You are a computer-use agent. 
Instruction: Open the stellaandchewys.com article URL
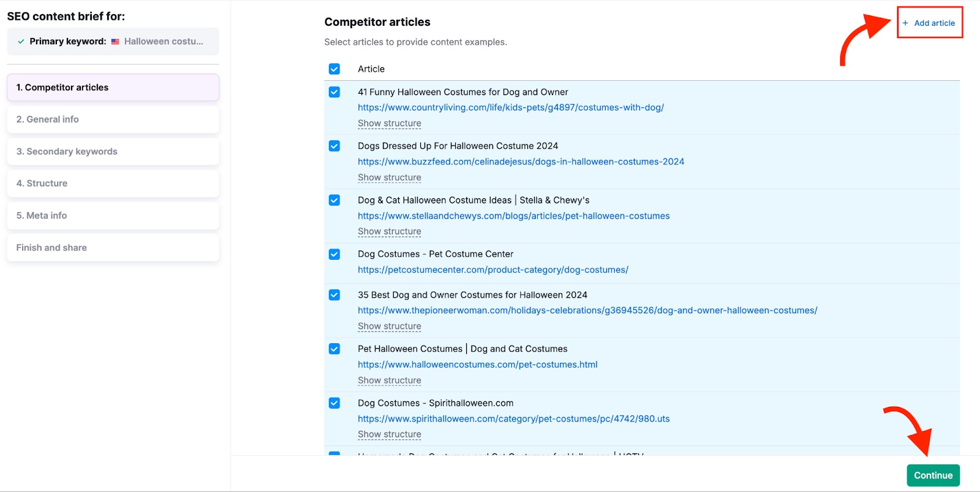[513, 216]
